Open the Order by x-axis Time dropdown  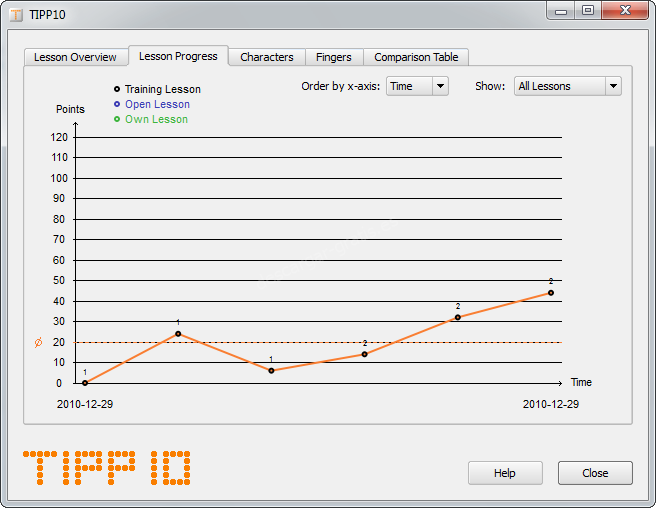point(417,86)
